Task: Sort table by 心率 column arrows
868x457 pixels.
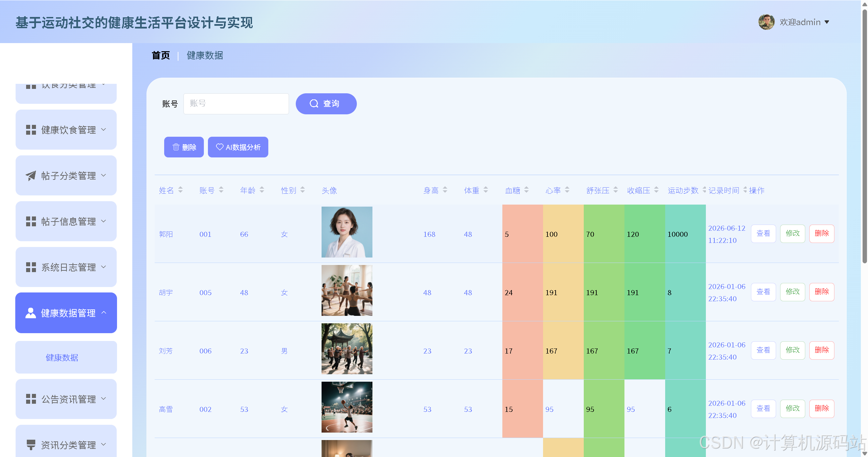Action: (567, 190)
